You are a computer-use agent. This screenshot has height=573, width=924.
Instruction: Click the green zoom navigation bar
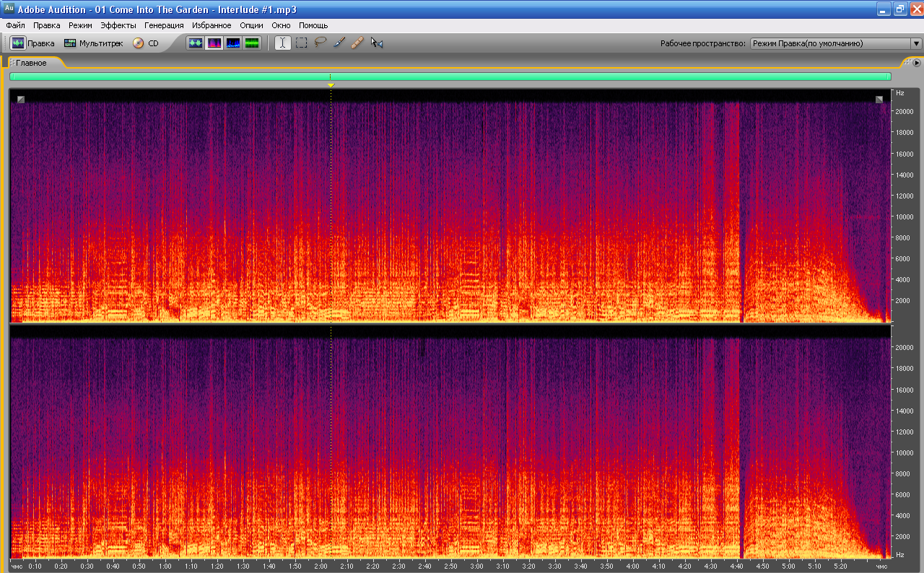point(450,76)
